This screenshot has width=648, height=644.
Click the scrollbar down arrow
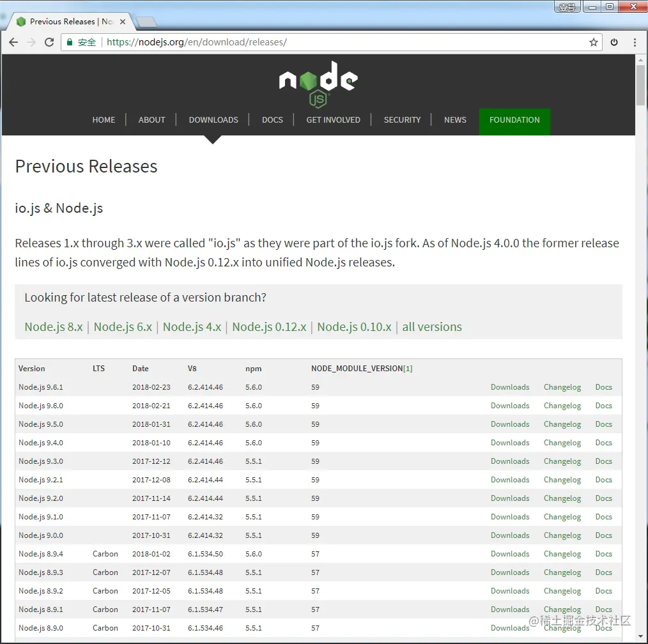pos(640,636)
